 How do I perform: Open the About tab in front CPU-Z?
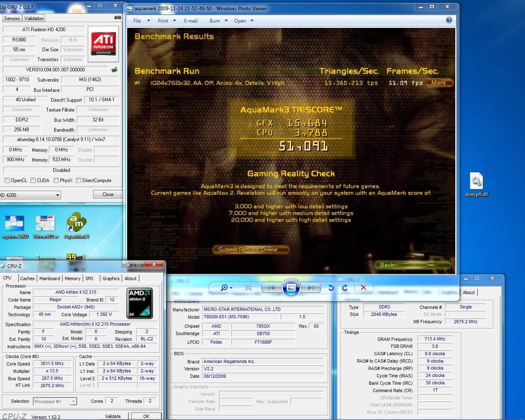pyautogui.click(x=130, y=278)
